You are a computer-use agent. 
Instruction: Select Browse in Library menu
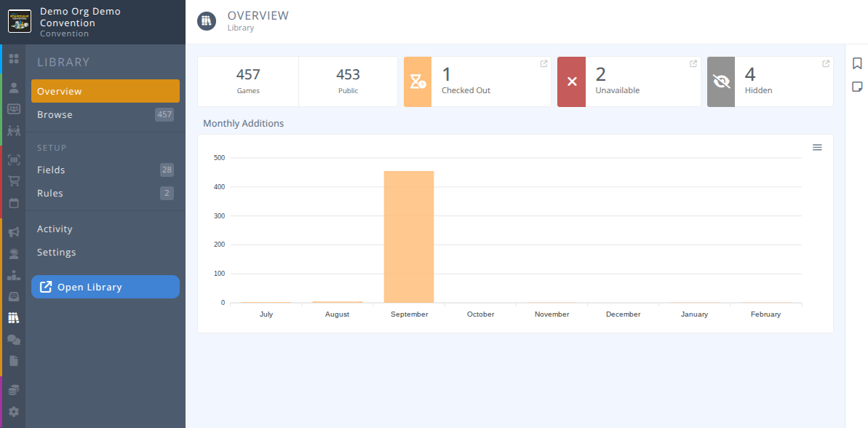pos(55,115)
